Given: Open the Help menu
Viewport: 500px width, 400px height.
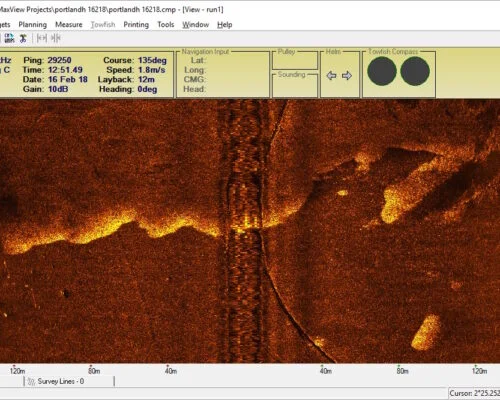Looking at the screenshot, I should pyautogui.click(x=225, y=25).
